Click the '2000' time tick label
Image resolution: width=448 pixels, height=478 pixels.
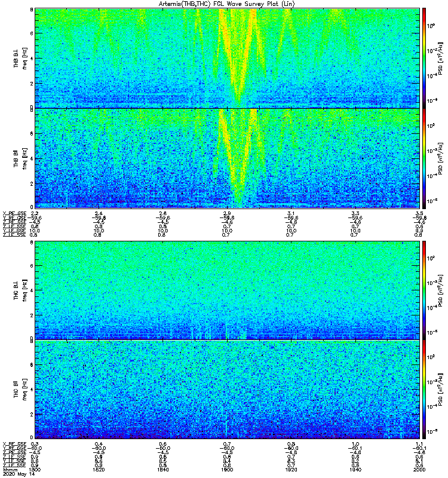(x=419, y=470)
